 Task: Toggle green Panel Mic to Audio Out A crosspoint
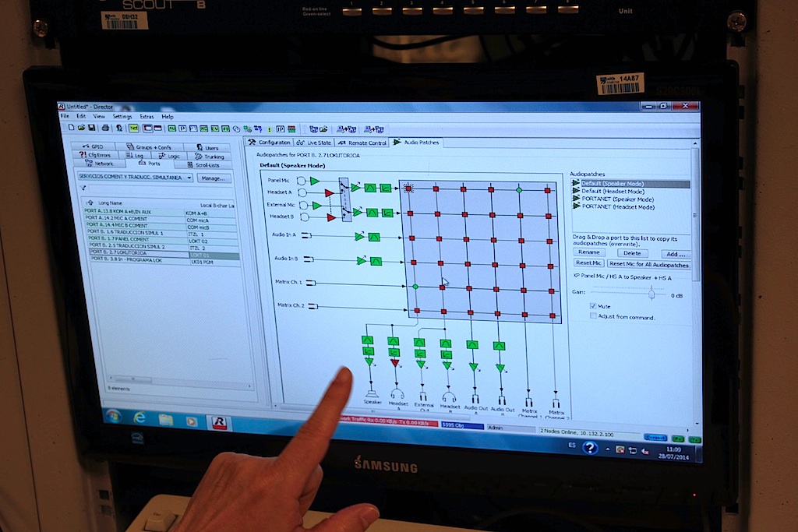coord(518,190)
